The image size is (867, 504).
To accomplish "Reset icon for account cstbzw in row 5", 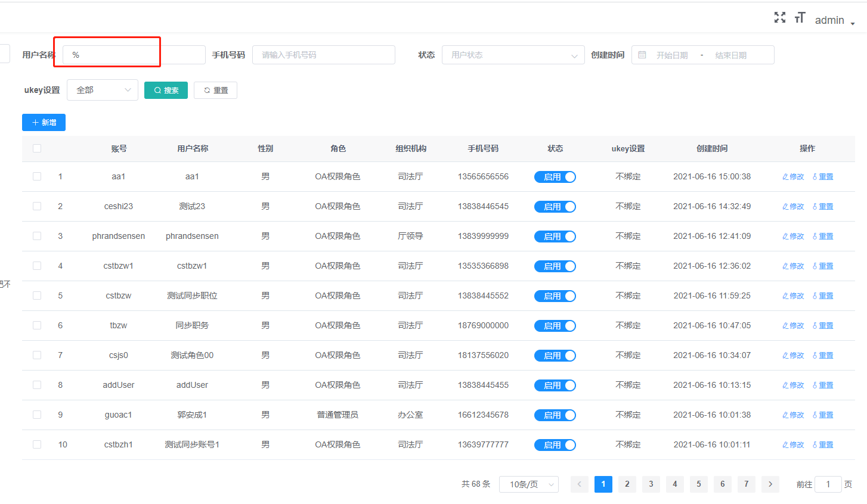I will point(823,296).
